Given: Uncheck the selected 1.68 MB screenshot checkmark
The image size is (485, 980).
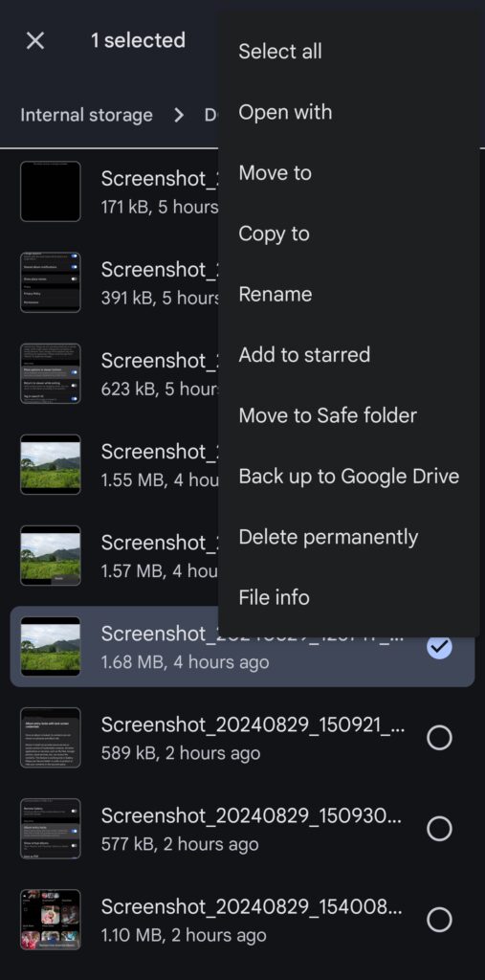Looking at the screenshot, I should click(439, 647).
